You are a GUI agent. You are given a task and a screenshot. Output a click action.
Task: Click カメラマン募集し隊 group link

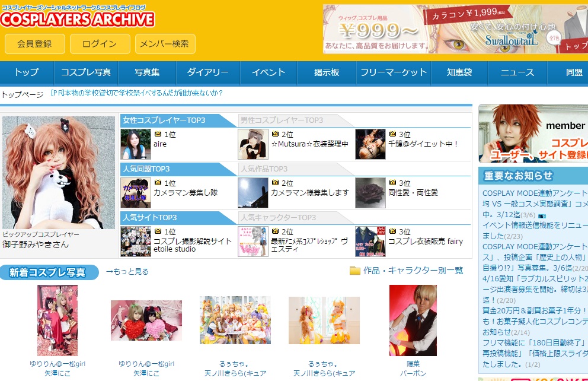pos(186,192)
